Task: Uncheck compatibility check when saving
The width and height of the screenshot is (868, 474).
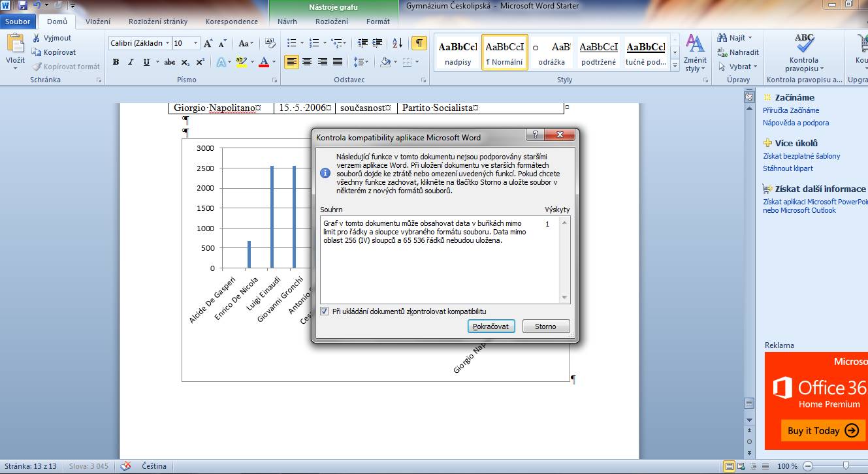Action: pyautogui.click(x=325, y=311)
